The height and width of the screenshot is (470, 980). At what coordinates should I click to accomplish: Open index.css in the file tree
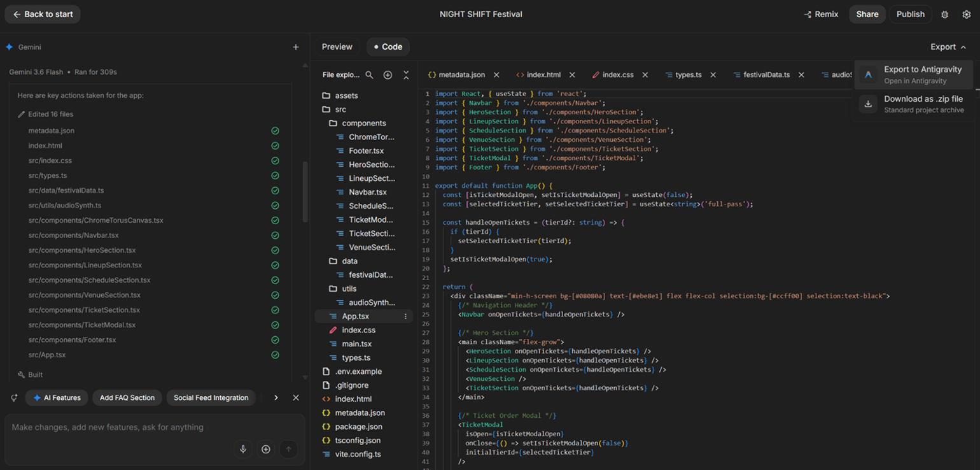pos(364,330)
